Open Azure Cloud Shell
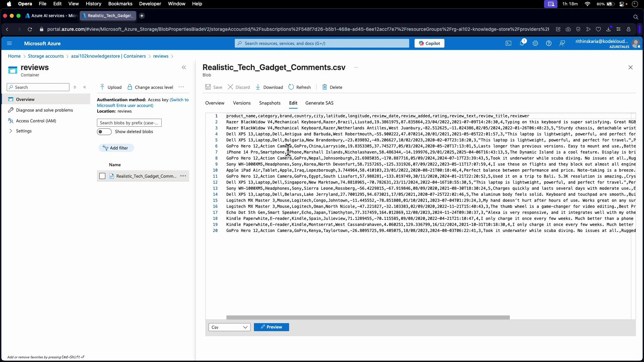The image size is (644, 362). tap(508, 43)
